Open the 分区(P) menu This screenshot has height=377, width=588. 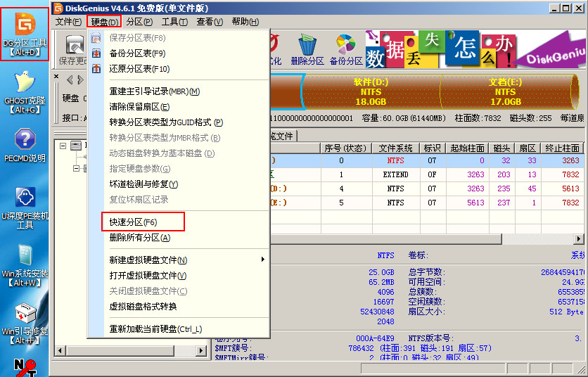139,22
